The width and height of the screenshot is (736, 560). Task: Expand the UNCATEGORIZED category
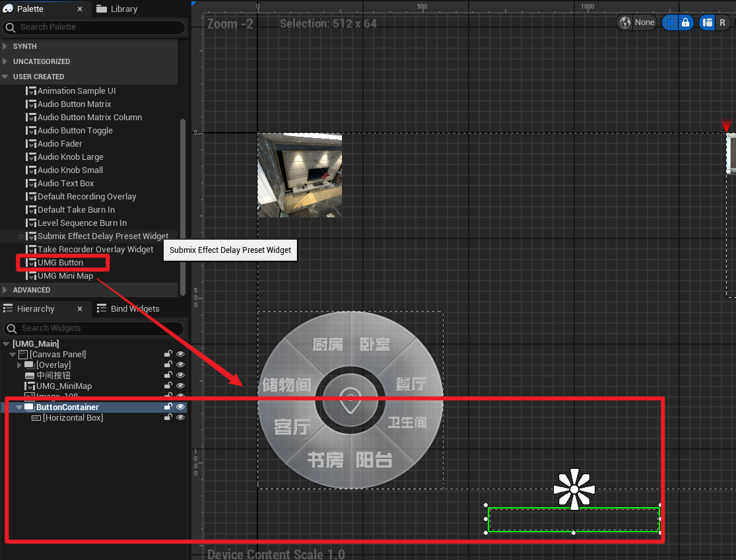5,61
